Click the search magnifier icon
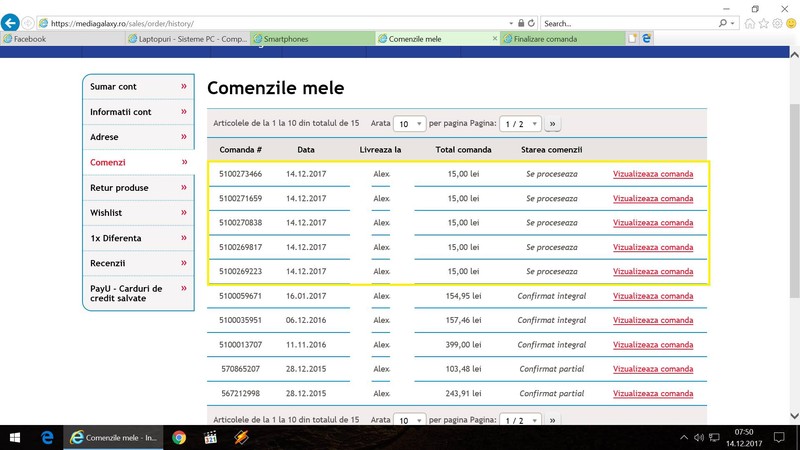The image size is (800, 450). click(722, 23)
